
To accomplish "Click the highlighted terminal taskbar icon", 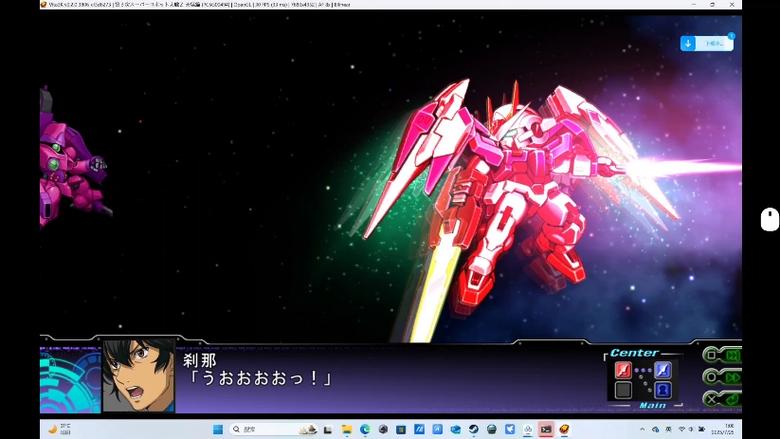I will click(546, 430).
